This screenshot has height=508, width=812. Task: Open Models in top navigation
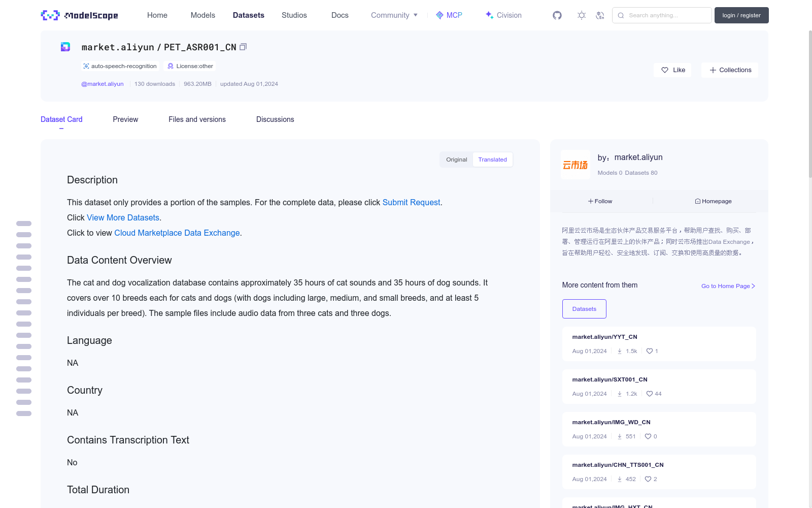tap(203, 15)
